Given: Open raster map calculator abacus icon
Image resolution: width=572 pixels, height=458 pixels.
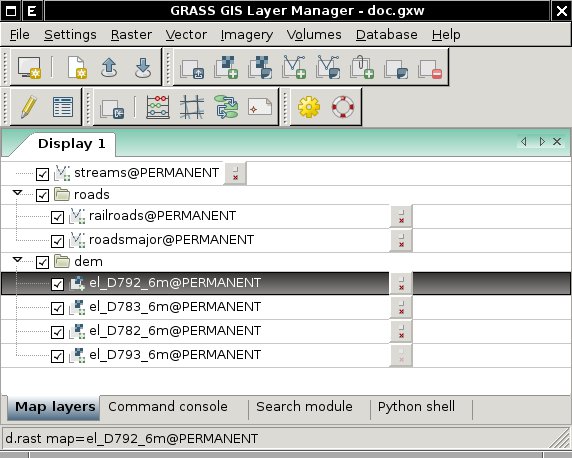Looking at the screenshot, I should tap(158, 107).
